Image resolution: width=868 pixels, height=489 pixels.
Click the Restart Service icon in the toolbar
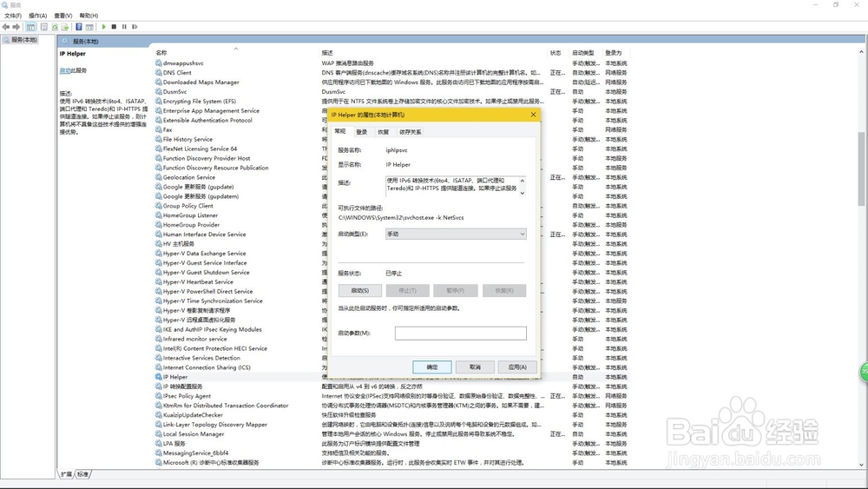point(135,27)
